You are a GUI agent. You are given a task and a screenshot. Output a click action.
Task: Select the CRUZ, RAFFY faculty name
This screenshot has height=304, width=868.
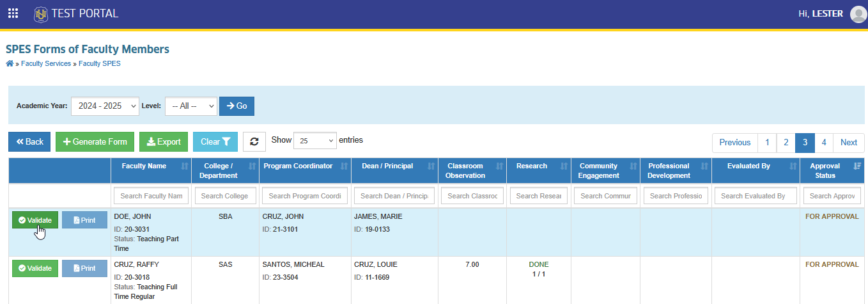coord(136,264)
